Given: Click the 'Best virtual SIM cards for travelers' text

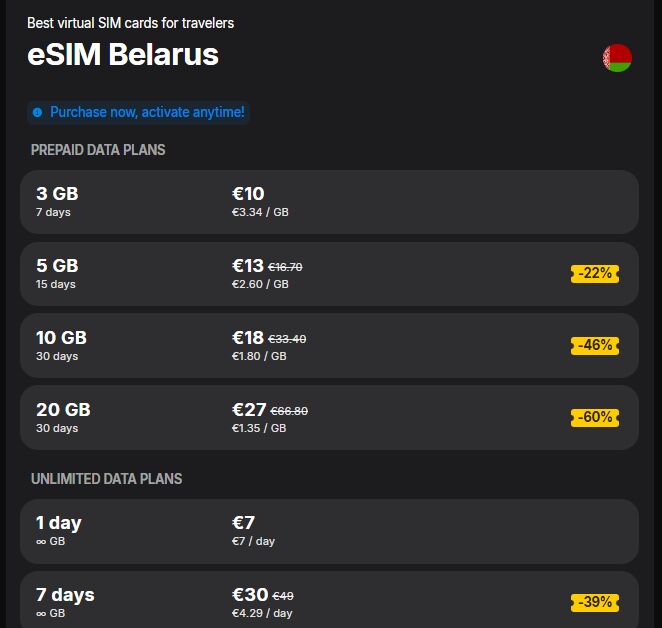Looking at the screenshot, I should (131, 22).
